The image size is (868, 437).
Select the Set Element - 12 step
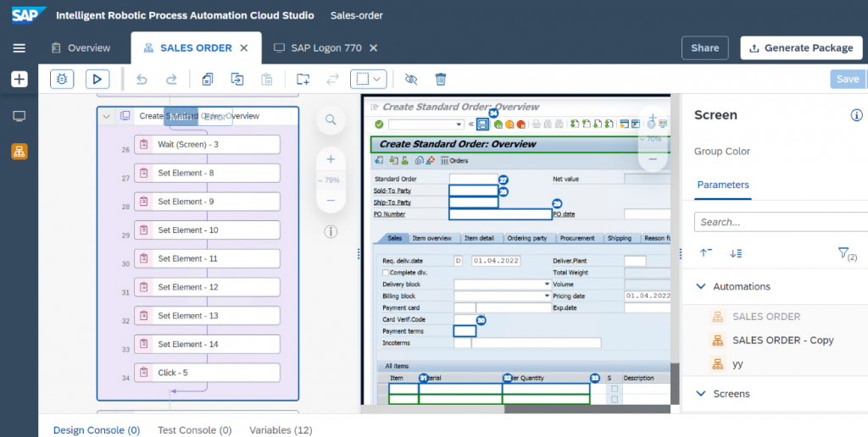point(207,287)
